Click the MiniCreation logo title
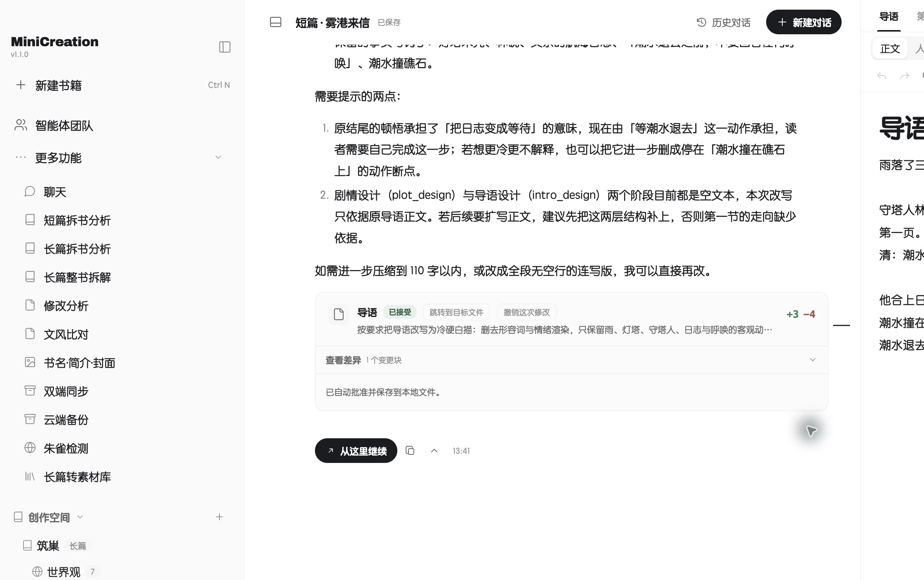The image size is (924, 580). 55,42
